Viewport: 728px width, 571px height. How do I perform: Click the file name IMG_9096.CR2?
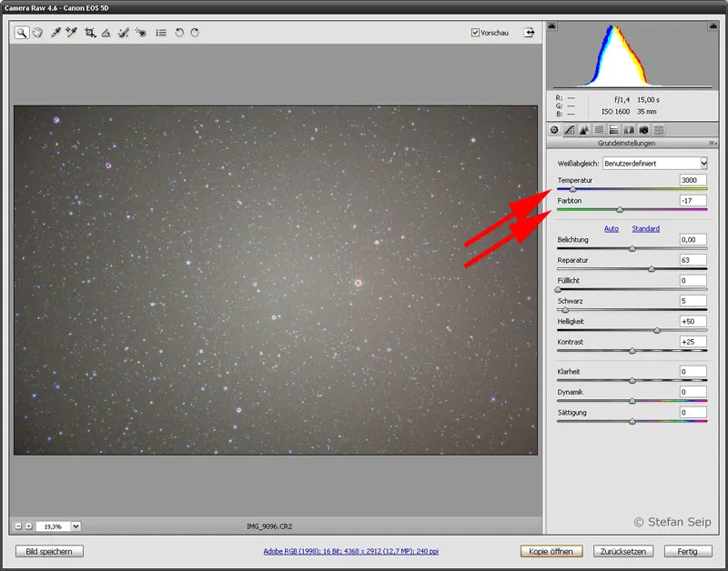coord(269,526)
